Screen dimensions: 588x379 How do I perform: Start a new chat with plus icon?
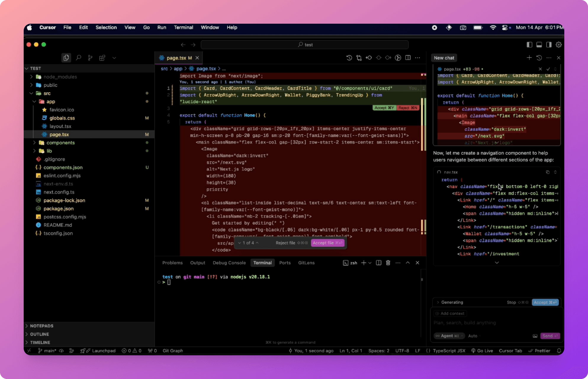pos(529,58)
